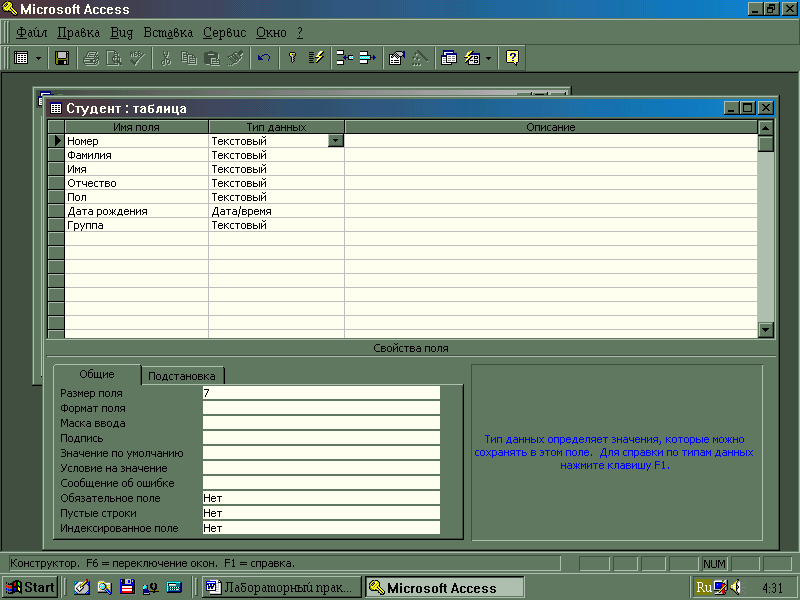This screenshot has height=600, width=800.
Task: Open the View button dropdown arrow
Action: coord(38,59)
